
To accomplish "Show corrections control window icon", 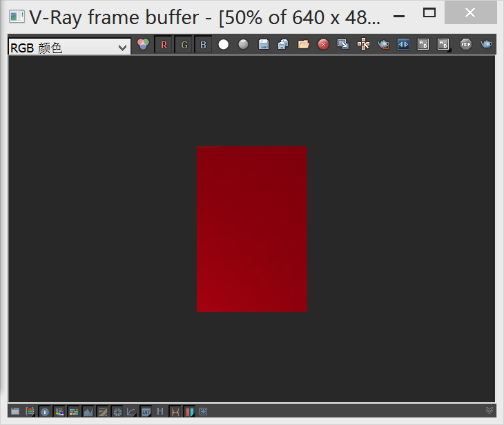I will click(15, 411).
